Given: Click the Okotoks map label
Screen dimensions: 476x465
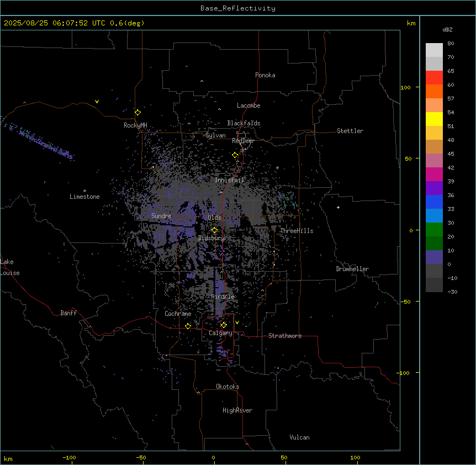Looking at the screenshot, I should [x=228, y=387].
